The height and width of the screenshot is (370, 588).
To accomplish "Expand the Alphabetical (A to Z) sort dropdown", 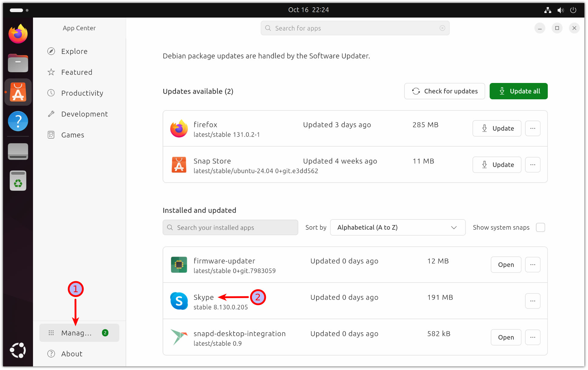I will (x=398, y=227).
